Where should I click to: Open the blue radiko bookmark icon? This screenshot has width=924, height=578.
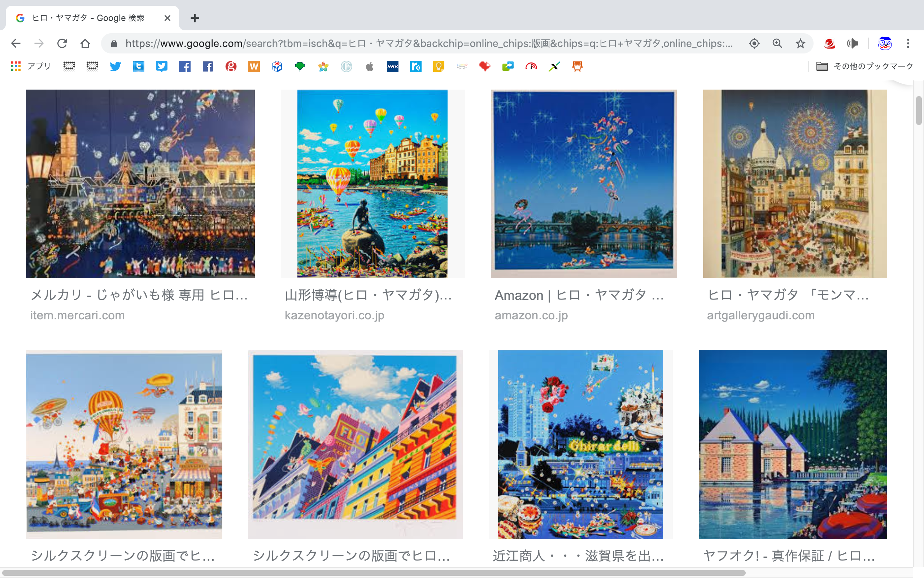[416, 66]
